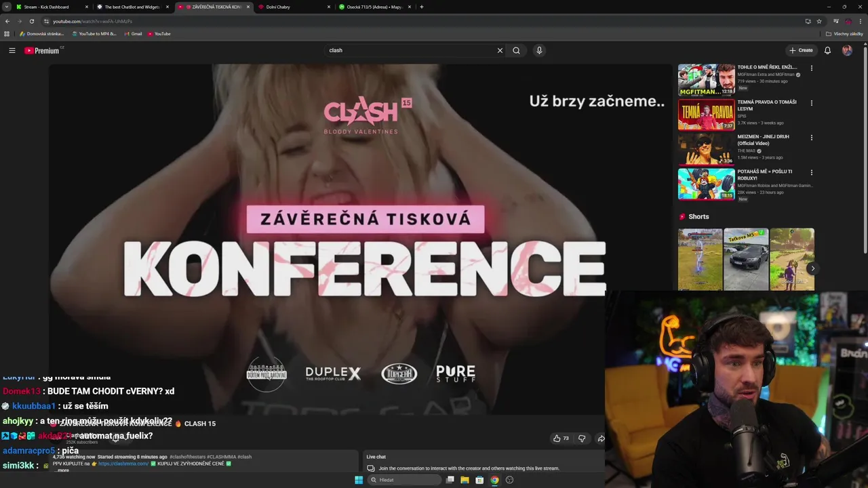
Task: Open options for 'TOHLE O MNĚ ŘEKL' video
Action: [x=811, y=68]
